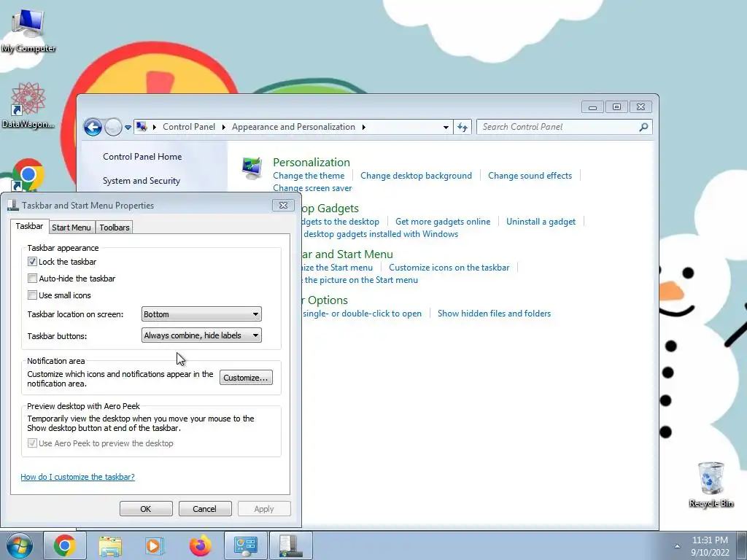Click Change the theme link
Image resolution: width=747 pixels, height=560 pixels.
309,176
